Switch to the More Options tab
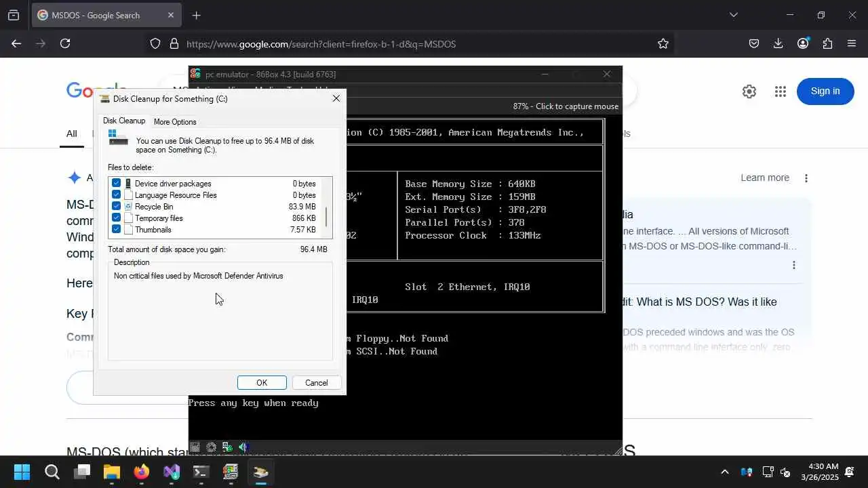The width and height of the screenshot is (868, 488). click(175, 122)
